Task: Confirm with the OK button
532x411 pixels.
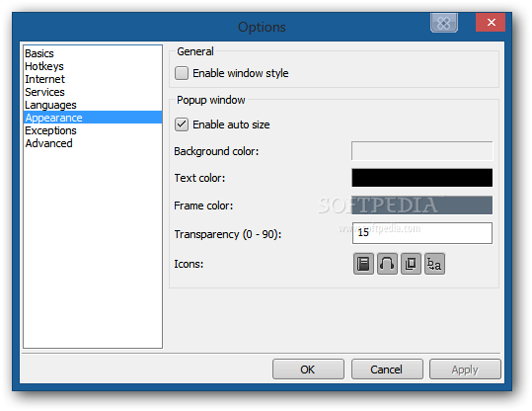Action: (308, 370)
